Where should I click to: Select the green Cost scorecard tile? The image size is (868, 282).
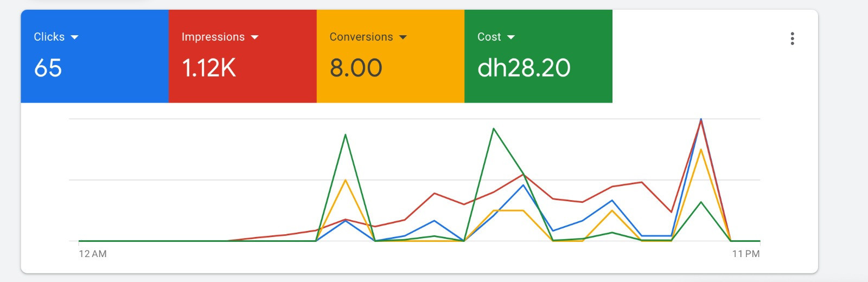click(x=538, y=56)
